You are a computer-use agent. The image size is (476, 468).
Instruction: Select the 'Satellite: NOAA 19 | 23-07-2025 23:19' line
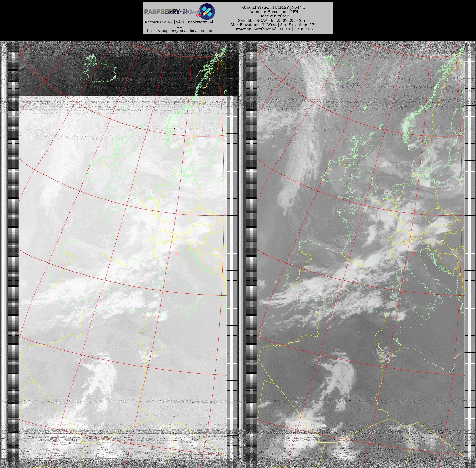pos(274,20)
